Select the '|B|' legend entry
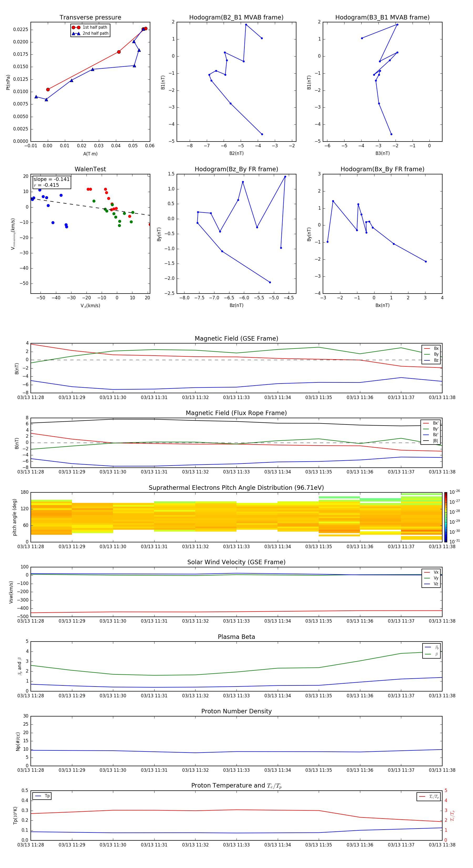The width and height of the screenshot is (473, 868). click(x=431, y=441)
